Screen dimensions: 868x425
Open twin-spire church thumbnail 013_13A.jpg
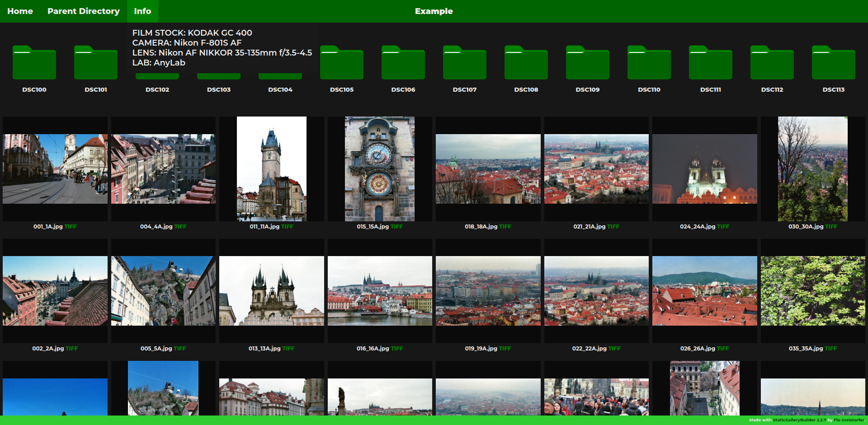pyautogui.click(x=271, y=291)
